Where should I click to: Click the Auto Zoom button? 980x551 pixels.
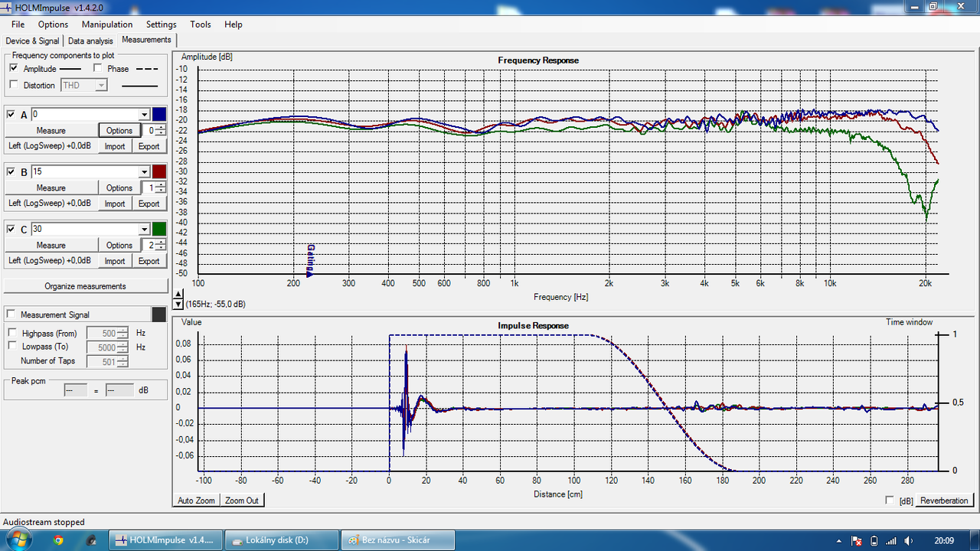pos(197,500)
